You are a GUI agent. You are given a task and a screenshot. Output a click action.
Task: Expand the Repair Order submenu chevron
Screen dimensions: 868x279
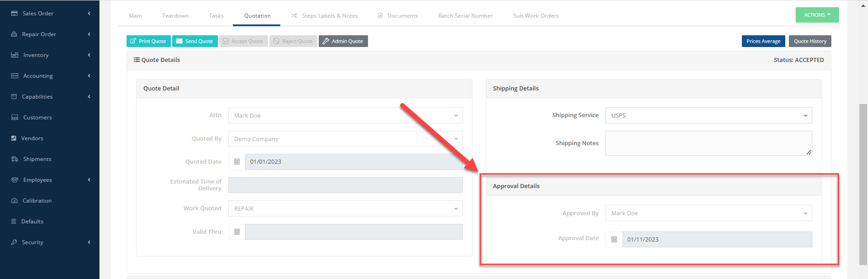[89, 34]
